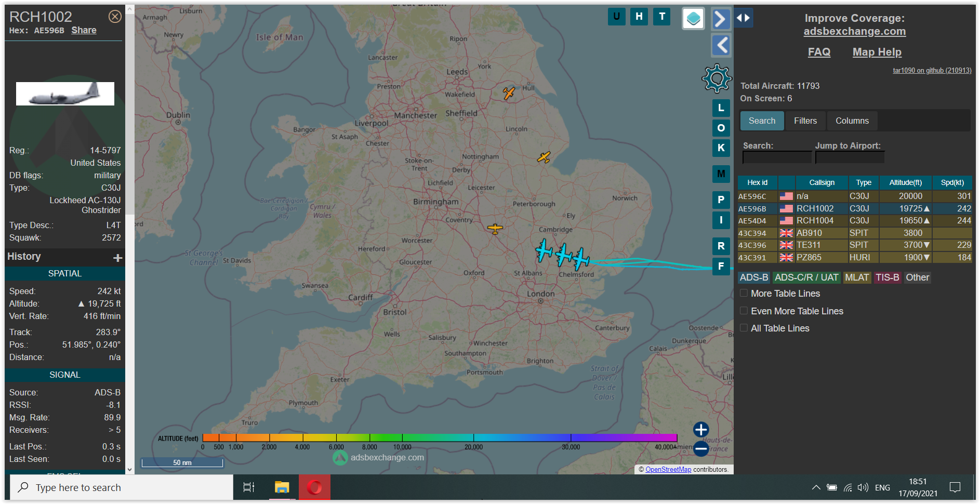The width and height of the screenshot is (980, 504).
Task: Toggle the U map button
Action: tap(616, 17)
